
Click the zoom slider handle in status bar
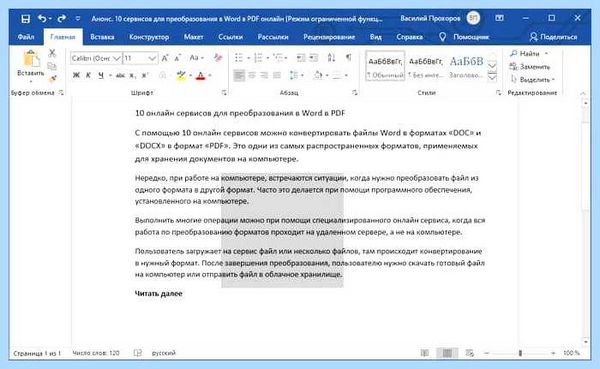click(520, 353)
